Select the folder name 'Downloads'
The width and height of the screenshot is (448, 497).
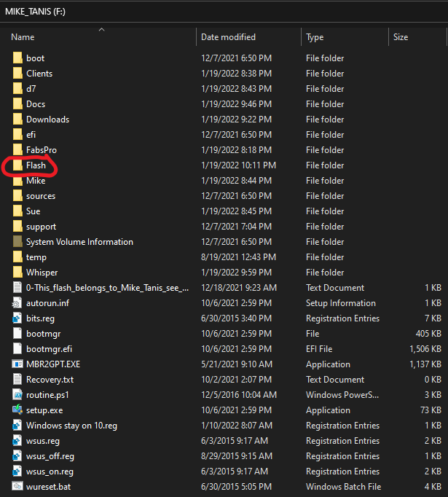[47, 120]
